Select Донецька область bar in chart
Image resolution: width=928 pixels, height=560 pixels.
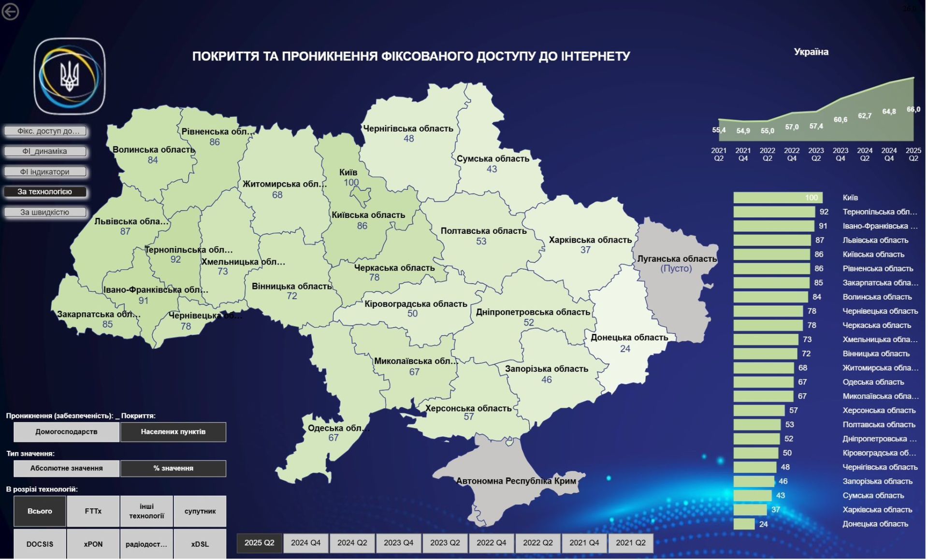(x=744, y=524)
